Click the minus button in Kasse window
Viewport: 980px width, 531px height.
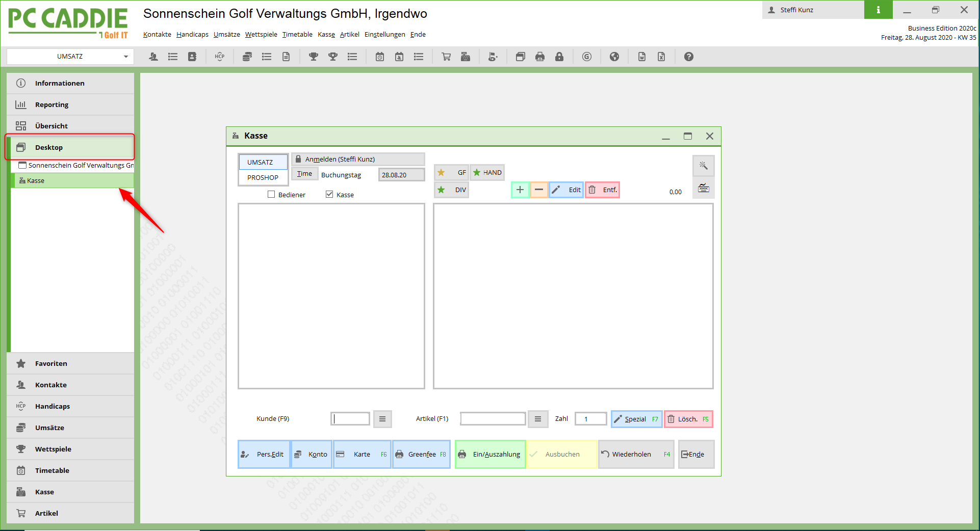(539, 190)
